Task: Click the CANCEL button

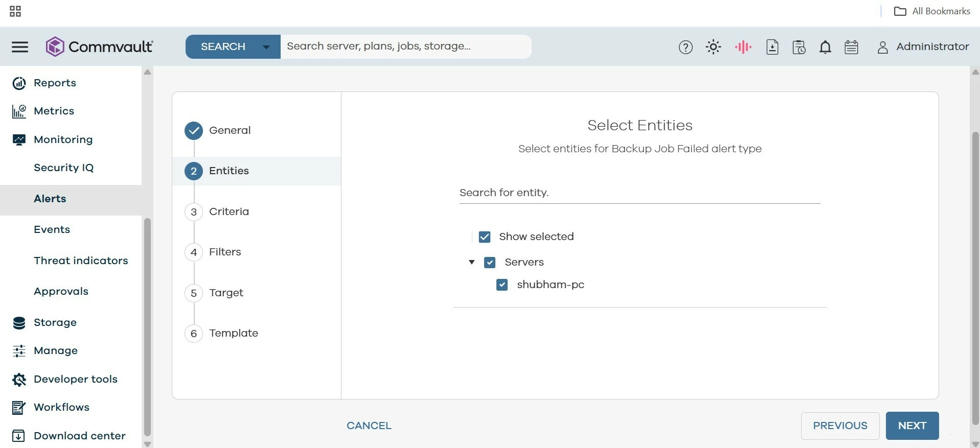Action: coord(369,426)
